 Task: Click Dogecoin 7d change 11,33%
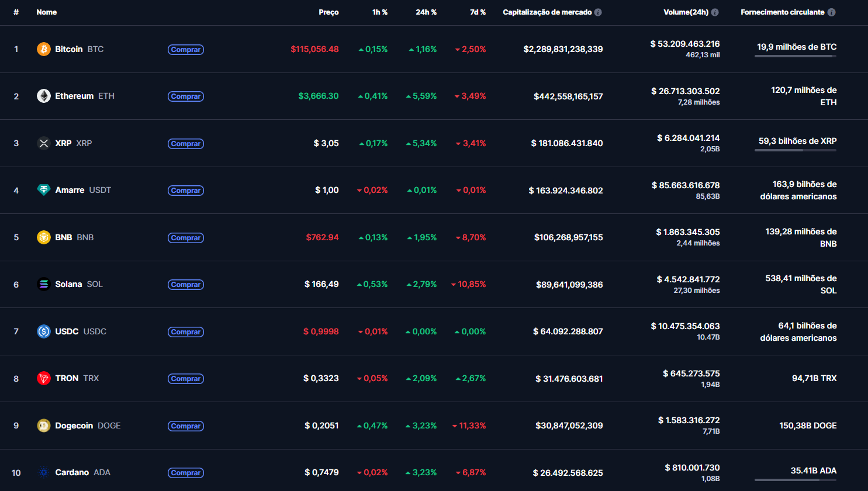469,426
